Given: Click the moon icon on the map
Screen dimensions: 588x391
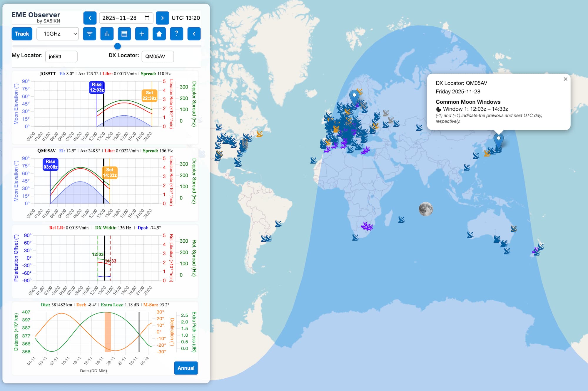Looking at the screenshot, I should point(425,209).
